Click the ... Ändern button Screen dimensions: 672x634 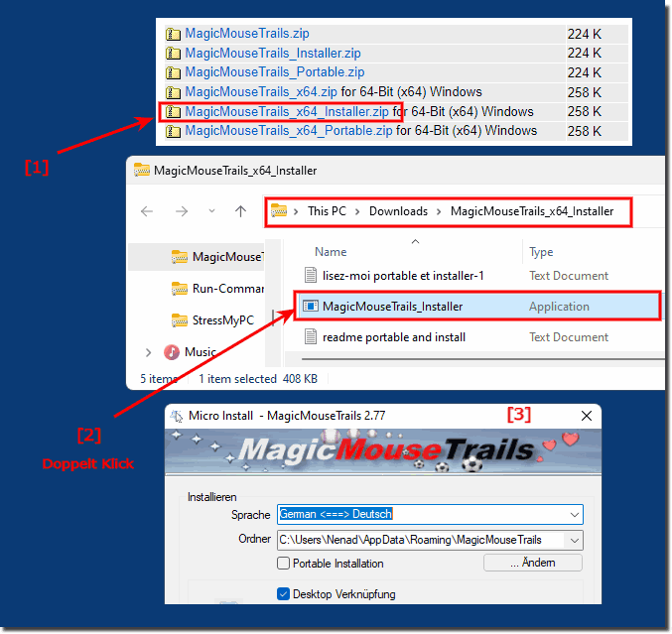[x=533, y=563]
